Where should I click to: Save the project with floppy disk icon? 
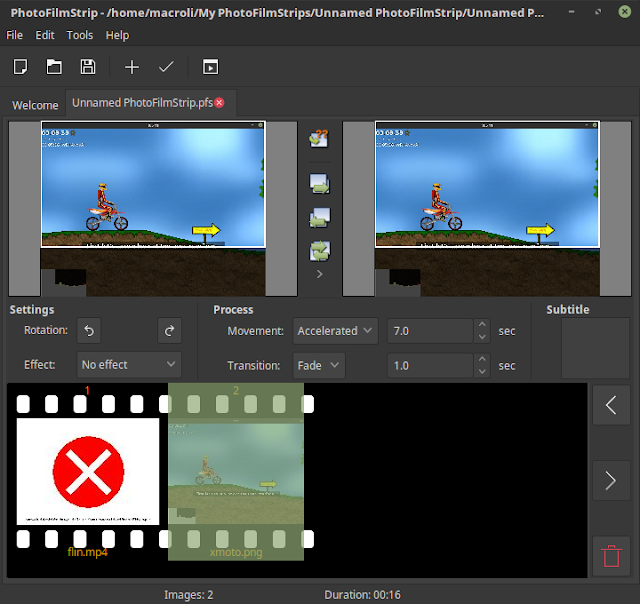tap(88, 67)
